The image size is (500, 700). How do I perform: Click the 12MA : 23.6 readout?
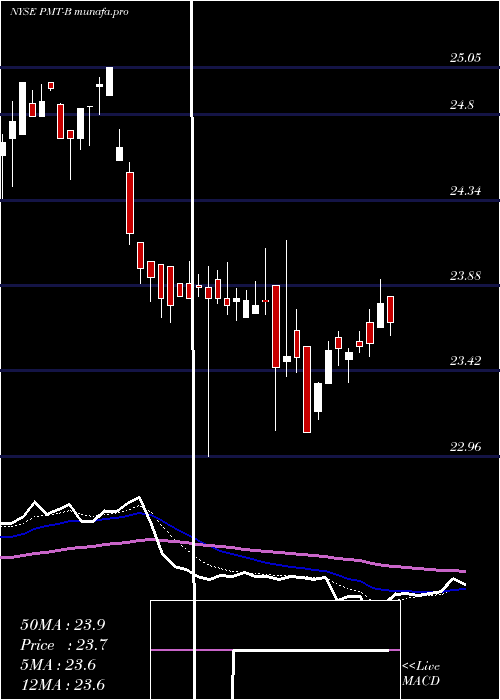62,685
